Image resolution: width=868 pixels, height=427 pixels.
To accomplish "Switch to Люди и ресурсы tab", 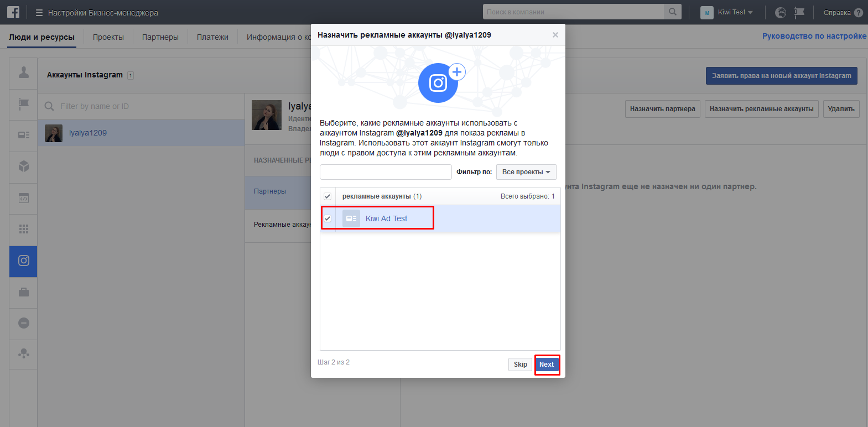I will pyautogui.click(x=41, y=37).
